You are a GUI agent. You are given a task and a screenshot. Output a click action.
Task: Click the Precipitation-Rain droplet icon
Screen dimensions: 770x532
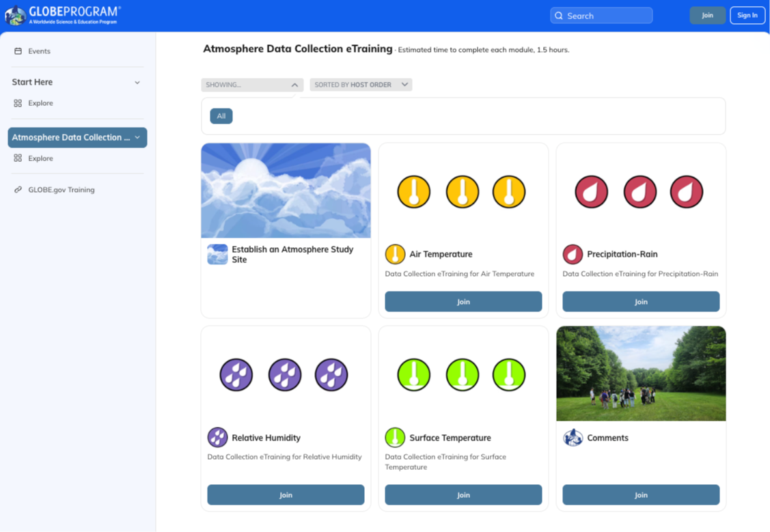click(573, 253)
